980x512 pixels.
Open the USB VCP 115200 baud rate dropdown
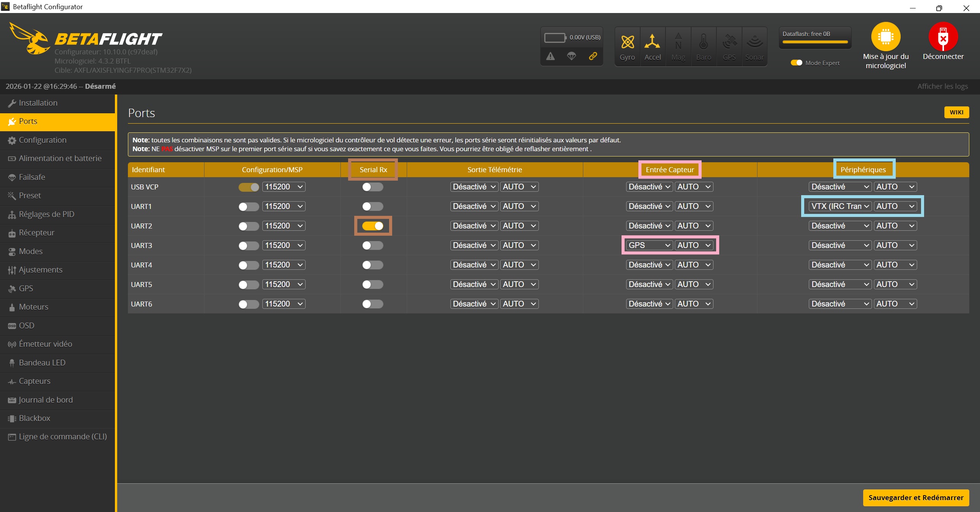284,187
